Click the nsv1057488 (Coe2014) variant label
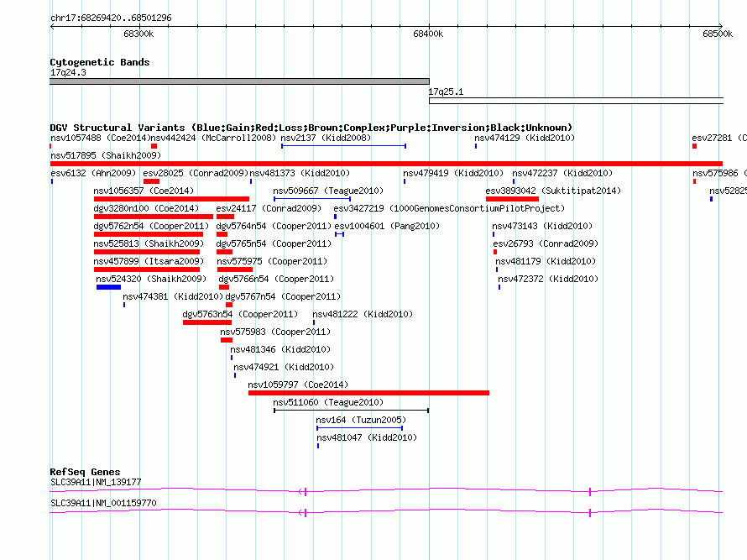This screenshot has width=747, height=560. (100, 138)
